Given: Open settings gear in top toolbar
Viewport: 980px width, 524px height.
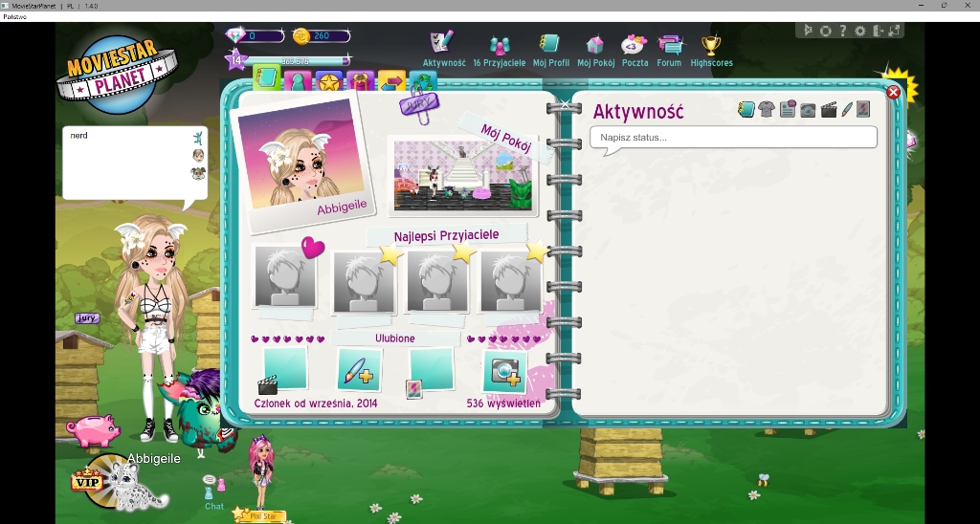Looking at the screenshot, I should 860,31.
